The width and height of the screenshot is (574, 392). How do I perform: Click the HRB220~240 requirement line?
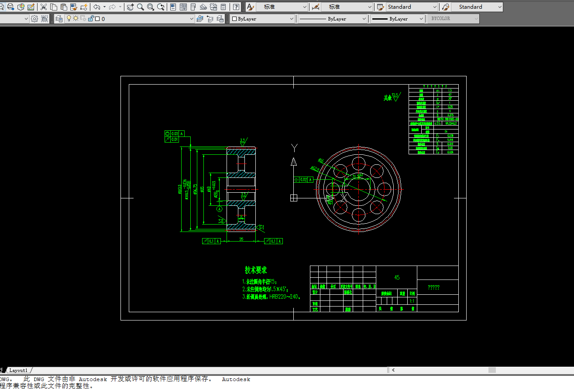click(x=271, y=297)
